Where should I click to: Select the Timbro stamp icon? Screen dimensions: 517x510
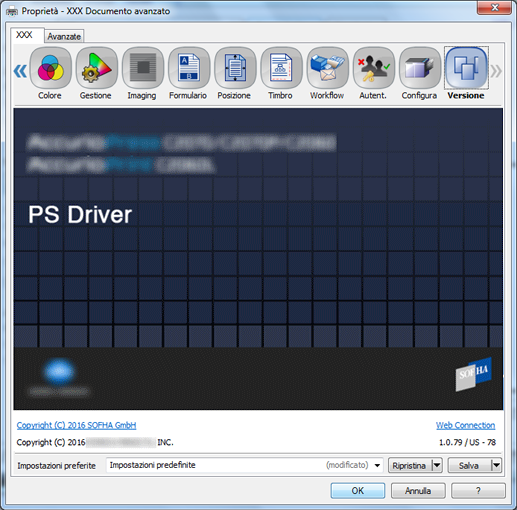coord(281,68)
